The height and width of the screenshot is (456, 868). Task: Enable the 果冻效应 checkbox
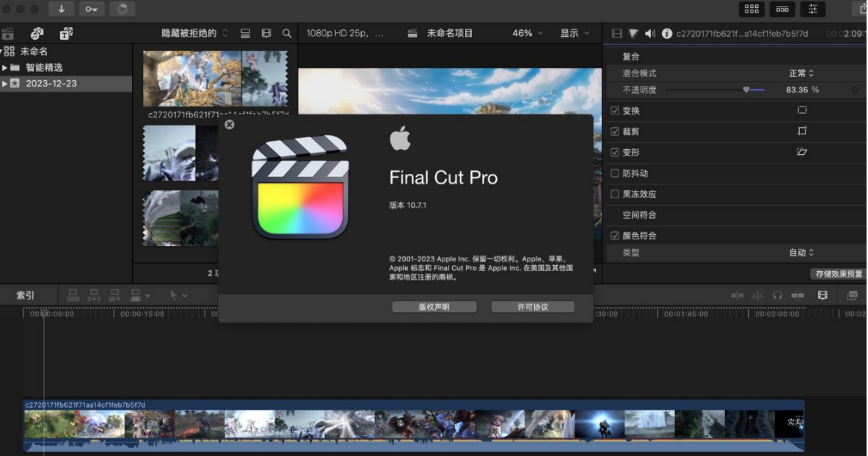614,194
